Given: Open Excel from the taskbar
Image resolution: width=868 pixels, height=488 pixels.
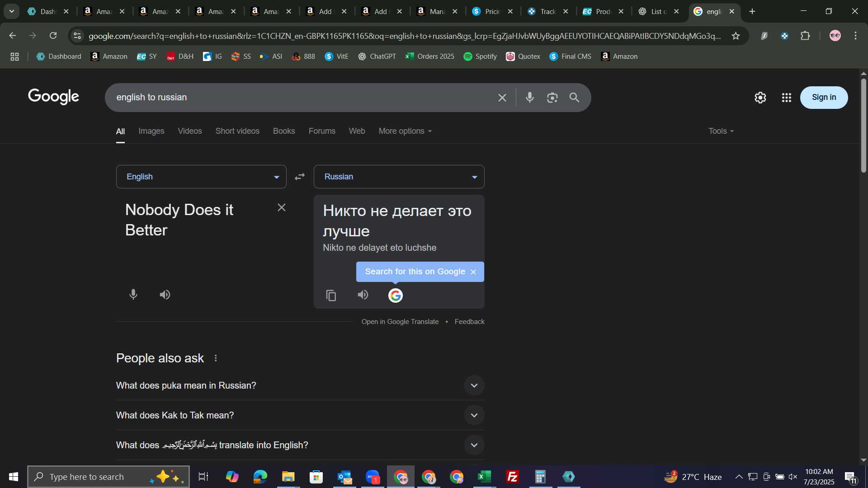Looking at the screenshot, I should (484, 477).
